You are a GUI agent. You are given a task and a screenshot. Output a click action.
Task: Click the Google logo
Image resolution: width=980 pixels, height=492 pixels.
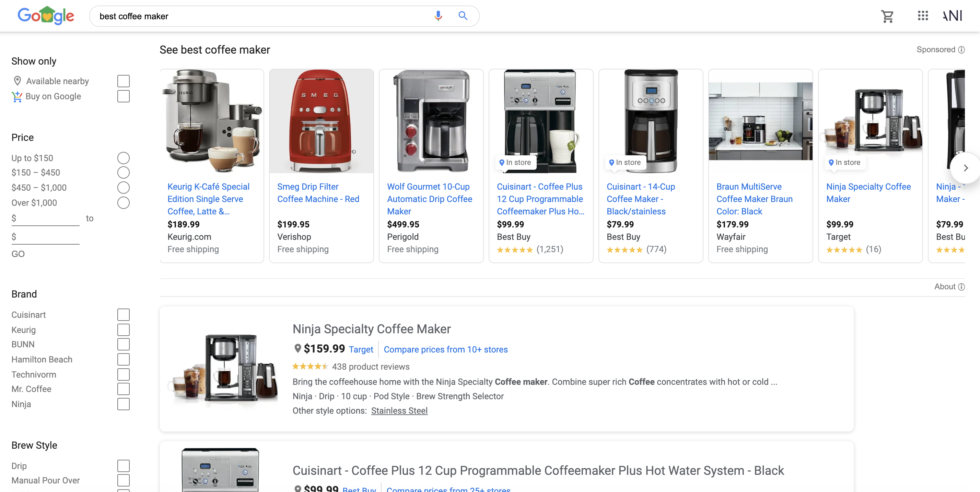point(46,15)
